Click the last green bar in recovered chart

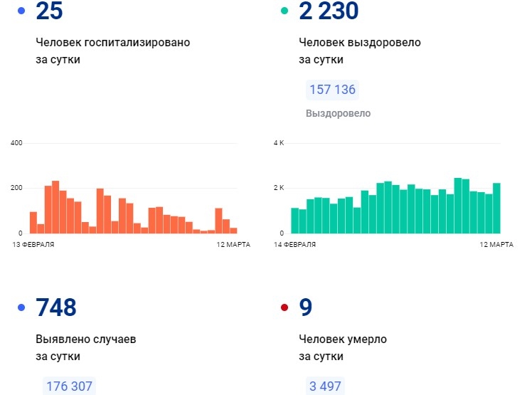(496, 208)
